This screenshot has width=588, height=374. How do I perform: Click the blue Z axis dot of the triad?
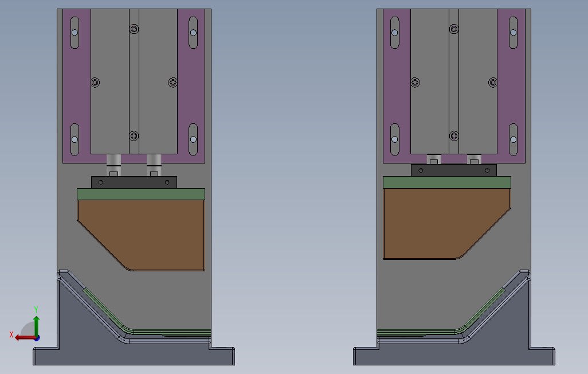click(x=37, y=338)
